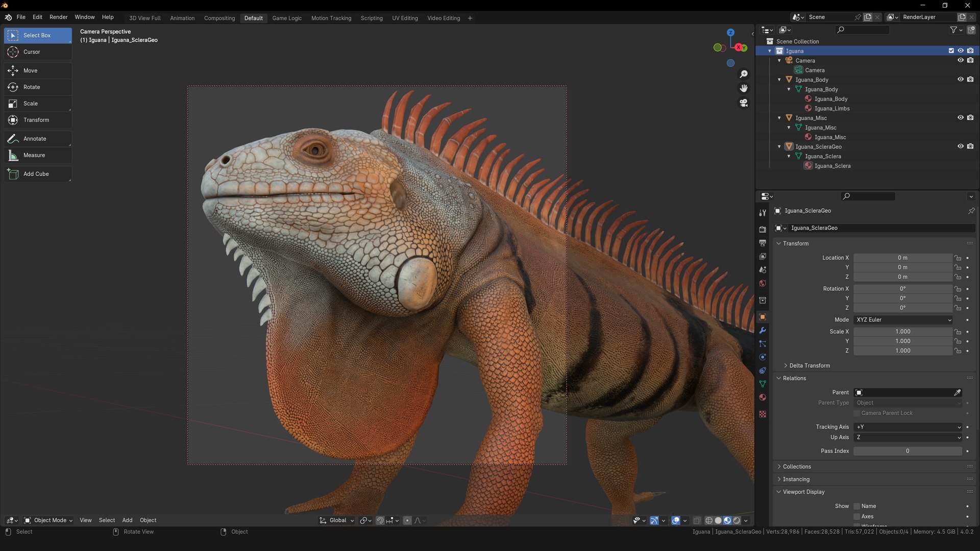Click the Blender logo menu
The width and height of the screenshot is (980, 551).
point(8,17)
